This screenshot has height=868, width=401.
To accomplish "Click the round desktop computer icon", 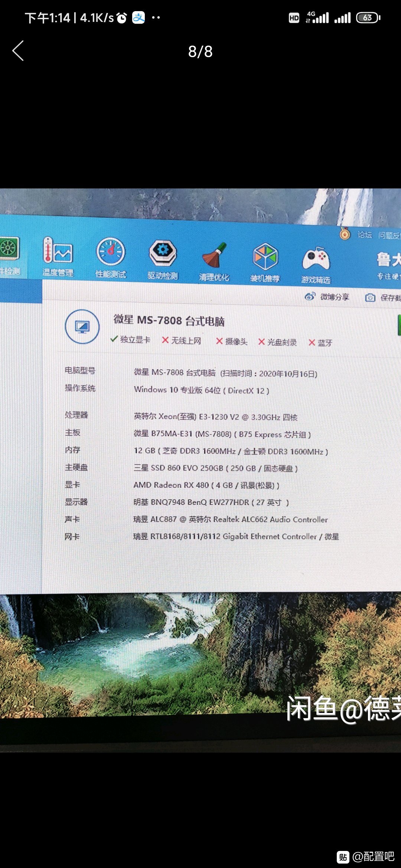I will pos(82,327).
